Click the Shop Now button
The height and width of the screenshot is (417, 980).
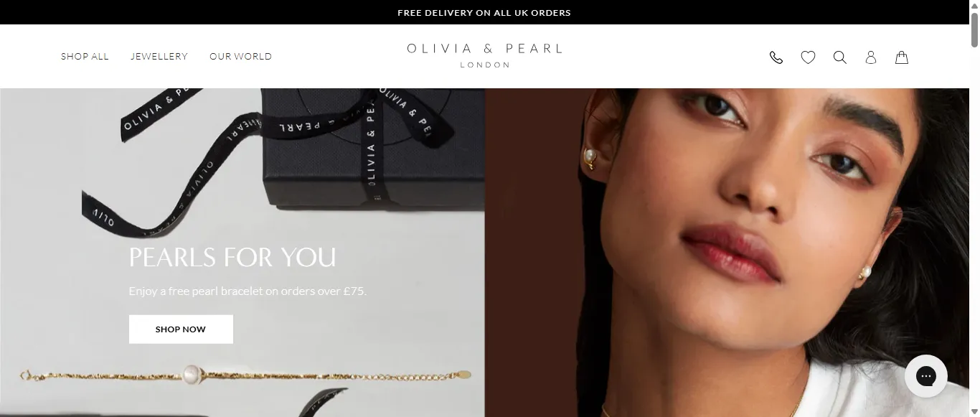point(181,329)
